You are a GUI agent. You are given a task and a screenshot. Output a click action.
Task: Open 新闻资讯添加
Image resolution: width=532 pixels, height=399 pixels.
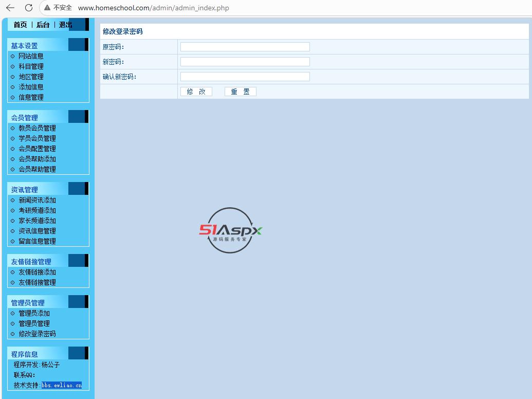[38, 200]
